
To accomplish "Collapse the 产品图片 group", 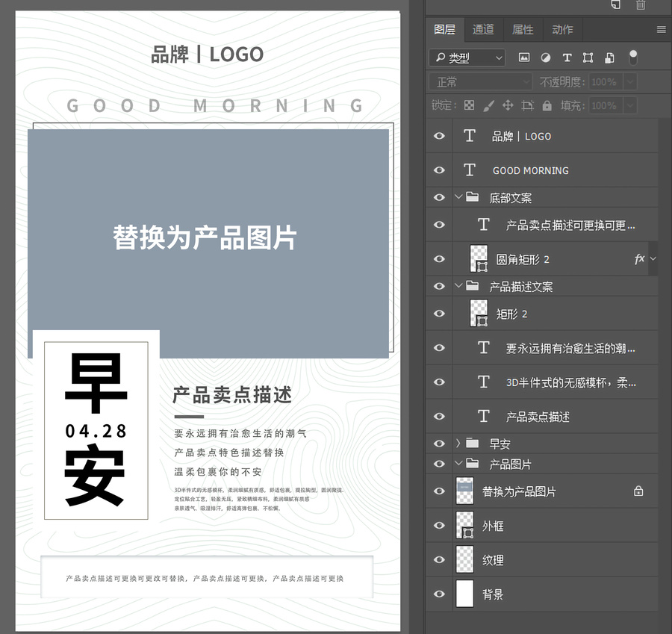I will 458,463.
